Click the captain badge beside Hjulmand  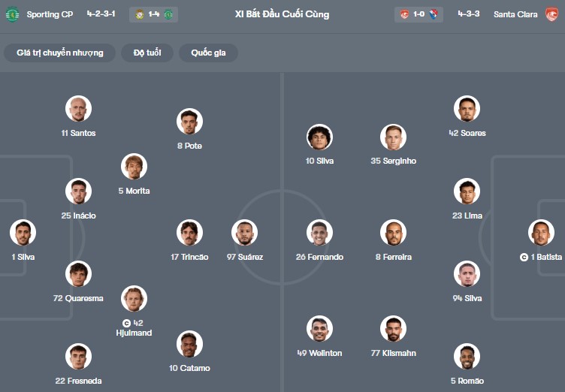point(126,323)
